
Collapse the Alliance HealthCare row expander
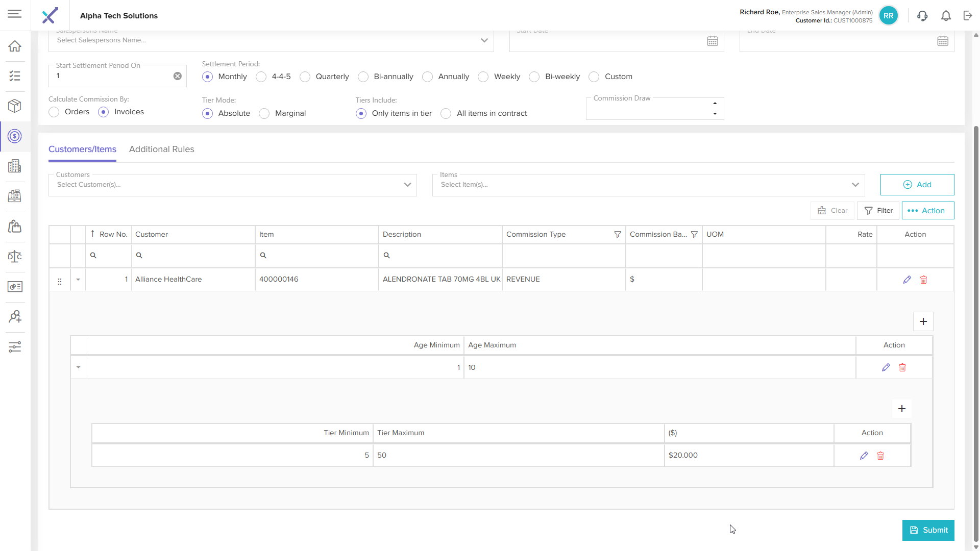78,280
